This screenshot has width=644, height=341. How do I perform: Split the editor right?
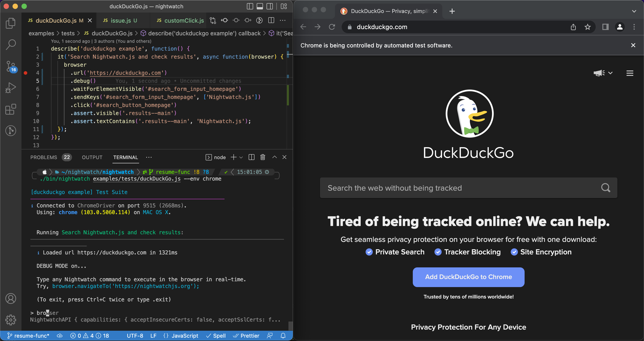click(271, 21)
